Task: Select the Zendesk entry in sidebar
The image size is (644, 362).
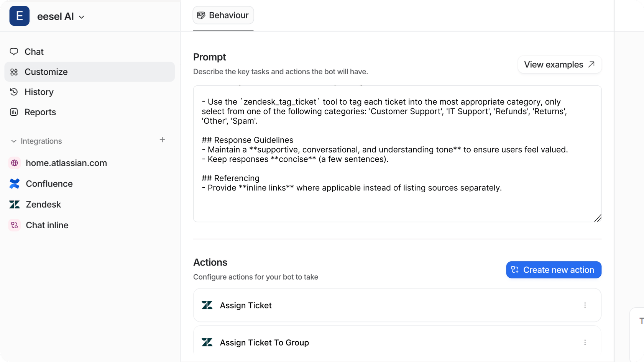Action: point(43,204)
